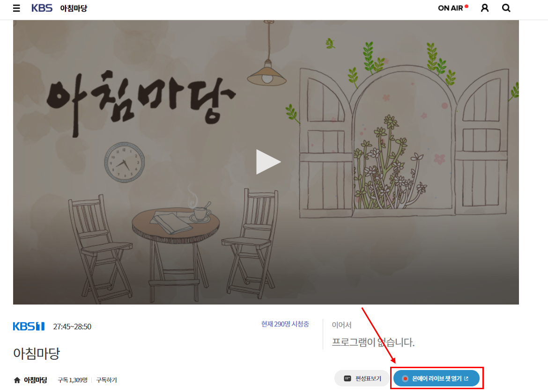
Task: Open the hamburger menu icon
Action: [x=16, y=8]
